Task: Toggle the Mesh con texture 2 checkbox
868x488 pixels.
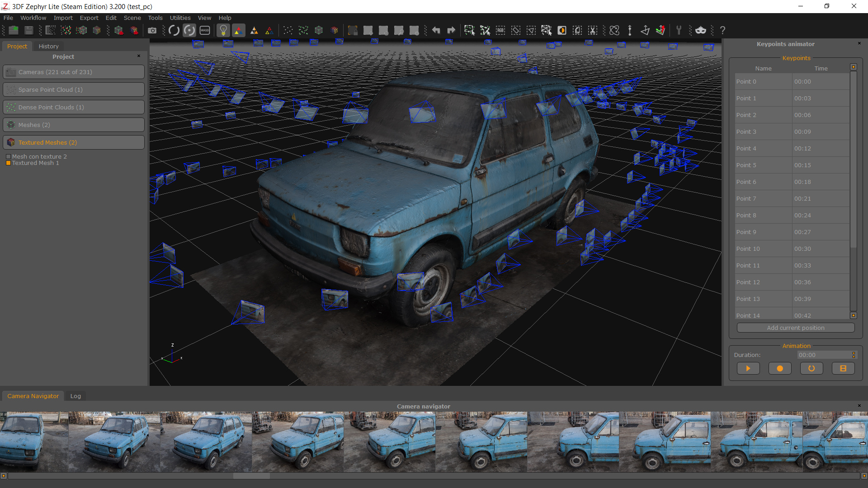Action: [x=8, y=156]
